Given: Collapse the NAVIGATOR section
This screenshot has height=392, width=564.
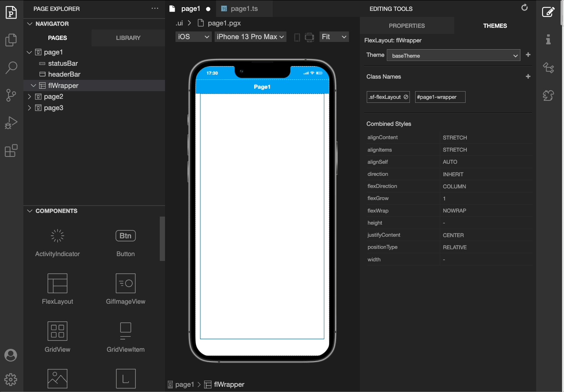Looking at the screenshot, I should (29, 24).
